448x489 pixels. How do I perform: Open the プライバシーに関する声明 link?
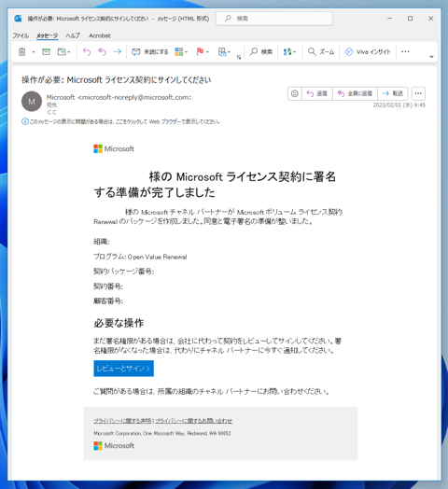tap(122, 421)
